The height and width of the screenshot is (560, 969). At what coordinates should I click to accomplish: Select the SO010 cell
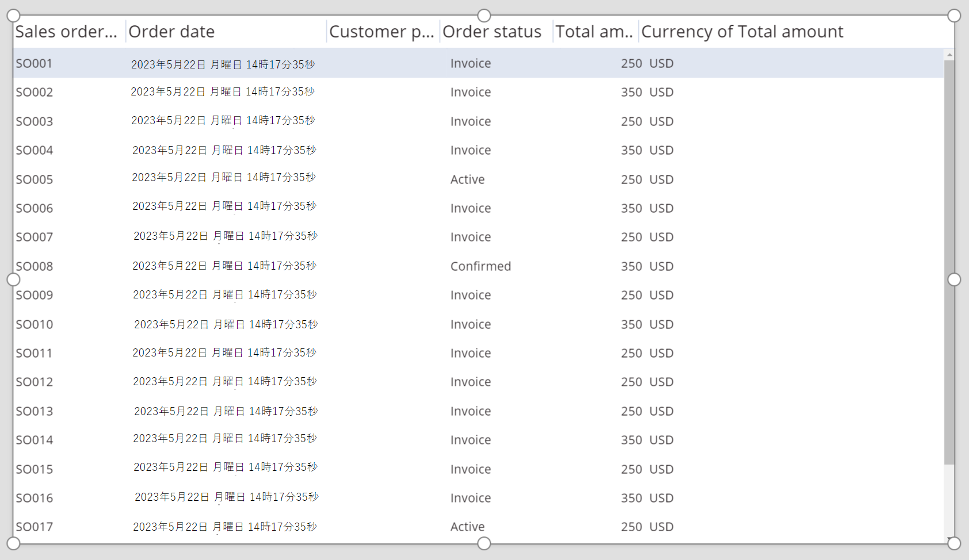coord(34,324)
